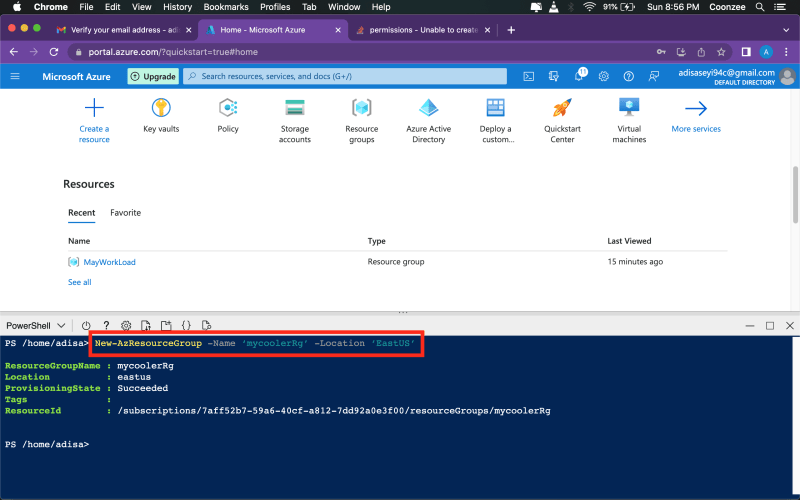Close the Verify your email address tab
800x500 pixels.
pos(188,30)
